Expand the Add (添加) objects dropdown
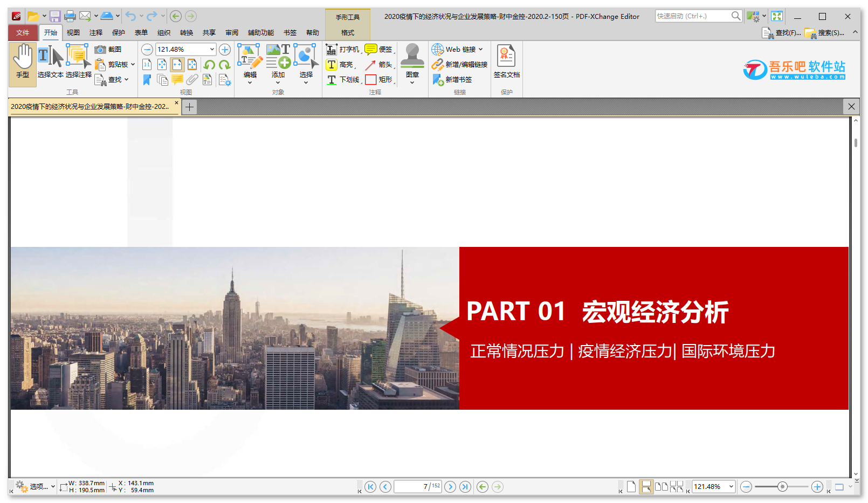The height and width of the screenshot is (503, 868). pyautogui.click(x=278, y=82)
